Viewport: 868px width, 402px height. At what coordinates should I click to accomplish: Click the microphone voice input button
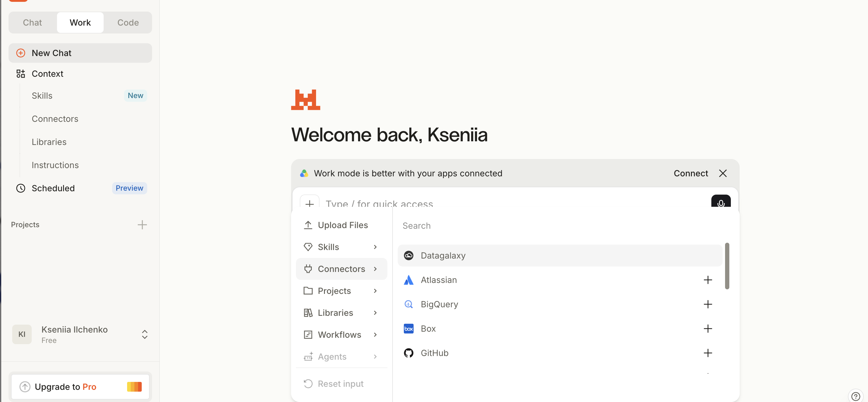[721, 202]
